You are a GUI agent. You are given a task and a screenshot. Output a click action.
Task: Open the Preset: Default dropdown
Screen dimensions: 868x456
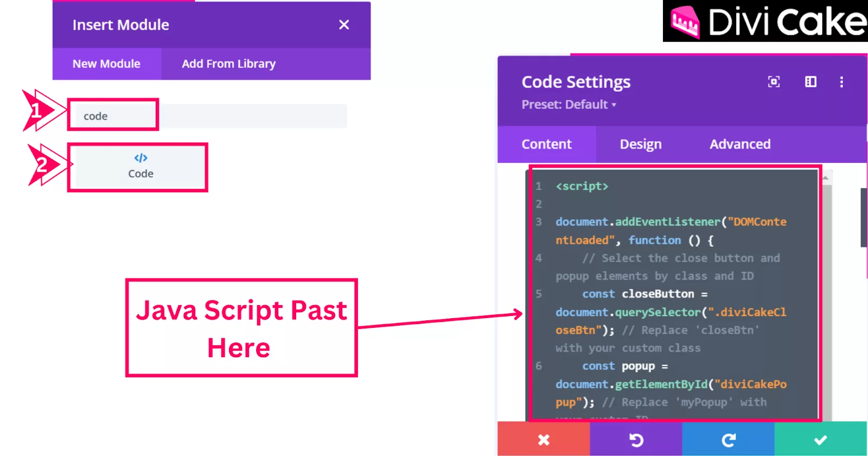[569, 104]
